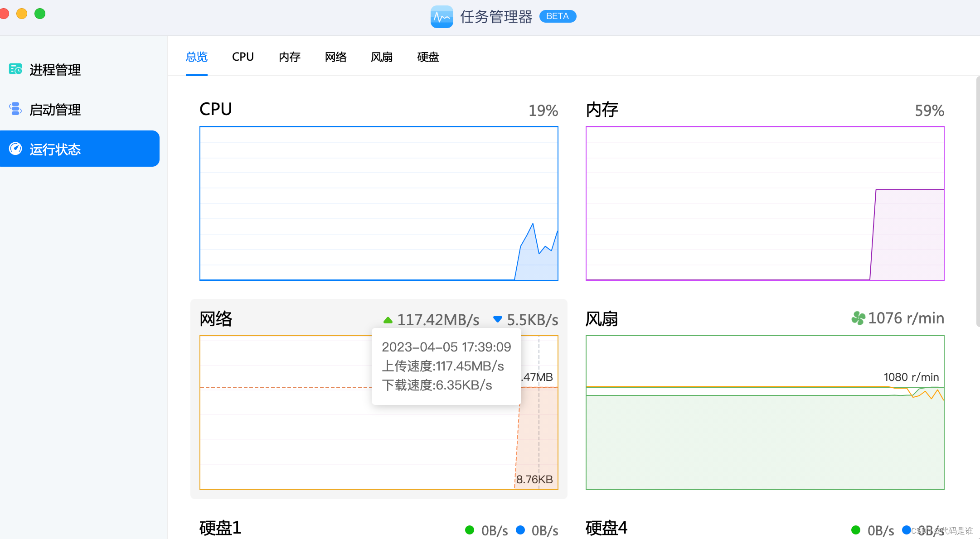The width and height of the screenshot is (980, 539).
Task: Select the 运行状态 sidebar item
Action: [80, 149]
